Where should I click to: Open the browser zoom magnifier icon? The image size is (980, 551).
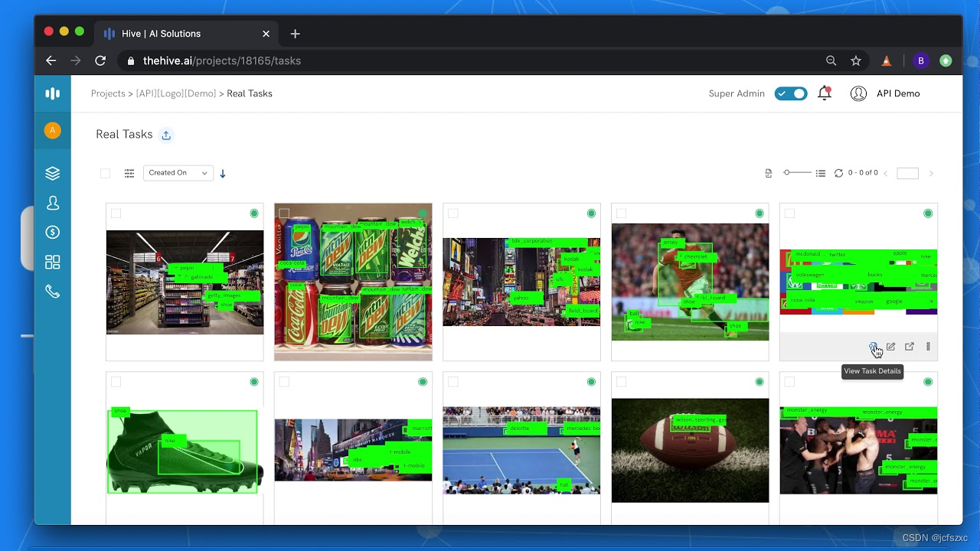[x=831, y=60]
